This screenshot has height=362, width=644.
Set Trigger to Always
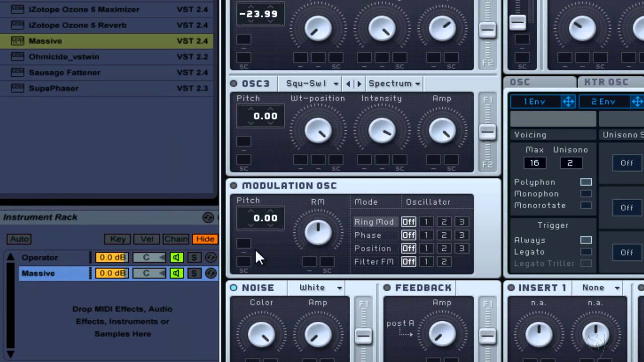coord(586,240)
